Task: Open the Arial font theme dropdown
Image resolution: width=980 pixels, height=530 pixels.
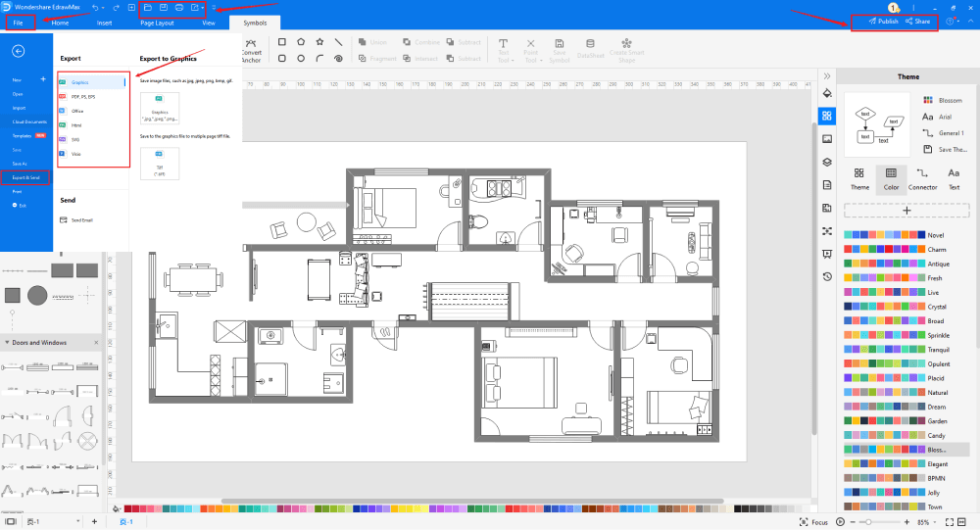Action: tap(938, 117)
